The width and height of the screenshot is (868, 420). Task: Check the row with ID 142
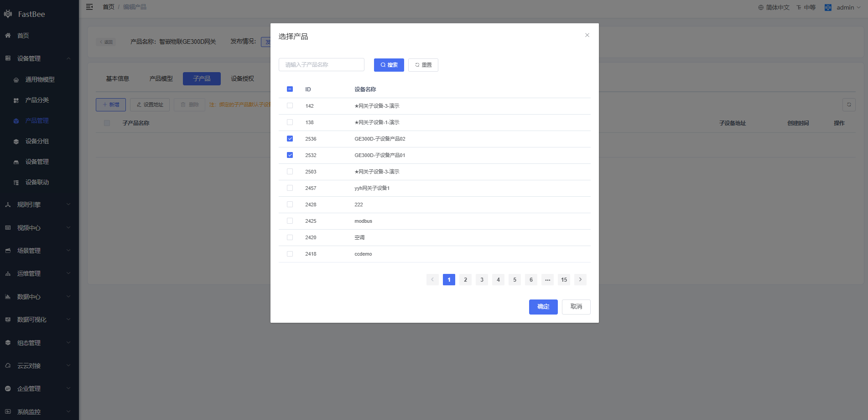[x=290, y=105]
